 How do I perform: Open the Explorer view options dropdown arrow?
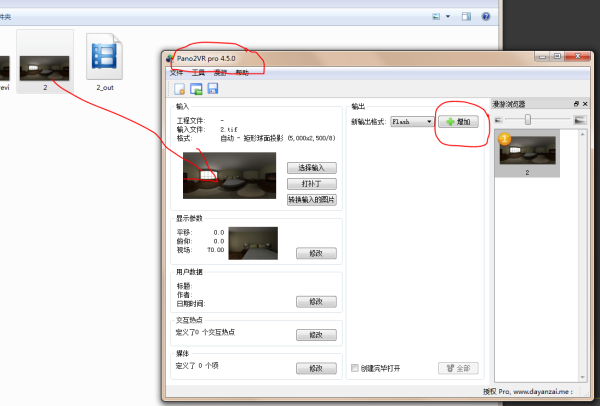[448, 16]
